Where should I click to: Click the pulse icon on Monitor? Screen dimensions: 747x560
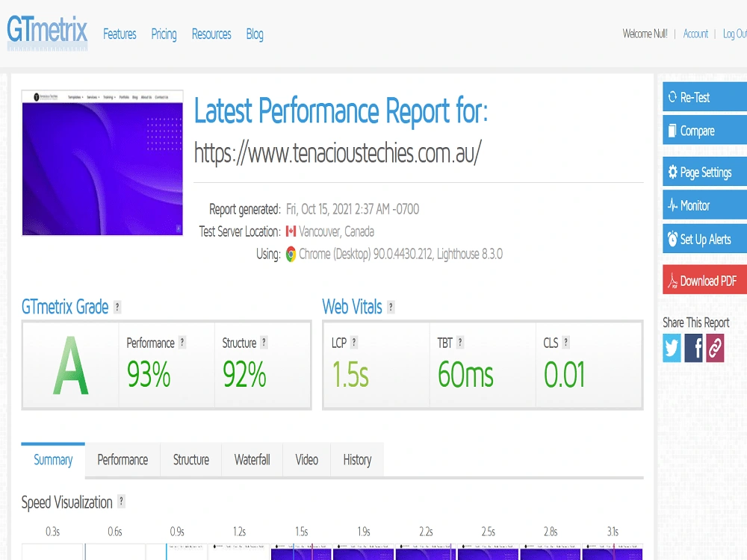[x=672, y=205]
